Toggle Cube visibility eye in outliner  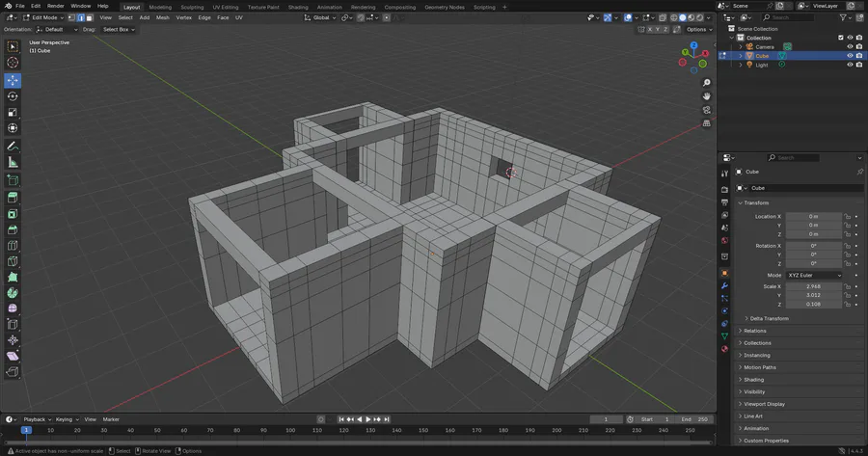tap(850, 55)
